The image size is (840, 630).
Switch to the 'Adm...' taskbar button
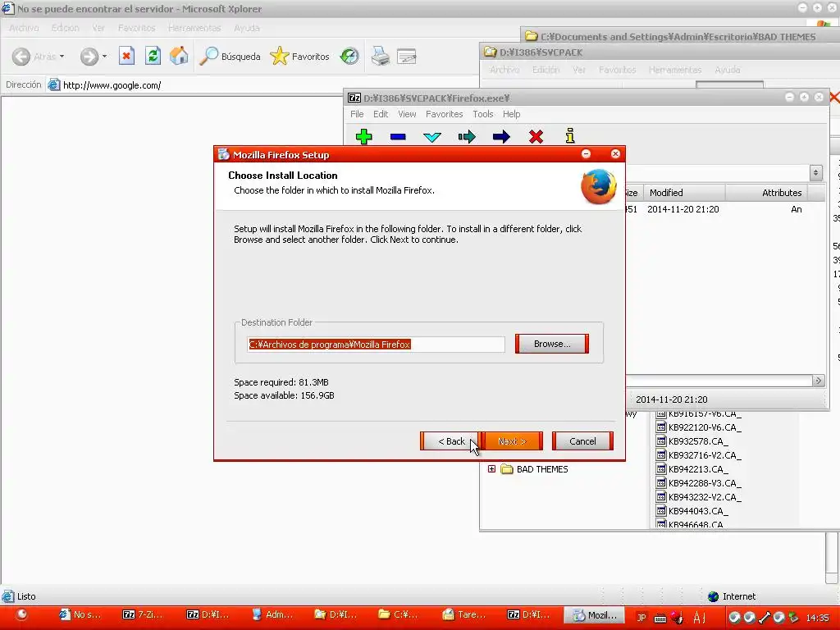point(272,615)
